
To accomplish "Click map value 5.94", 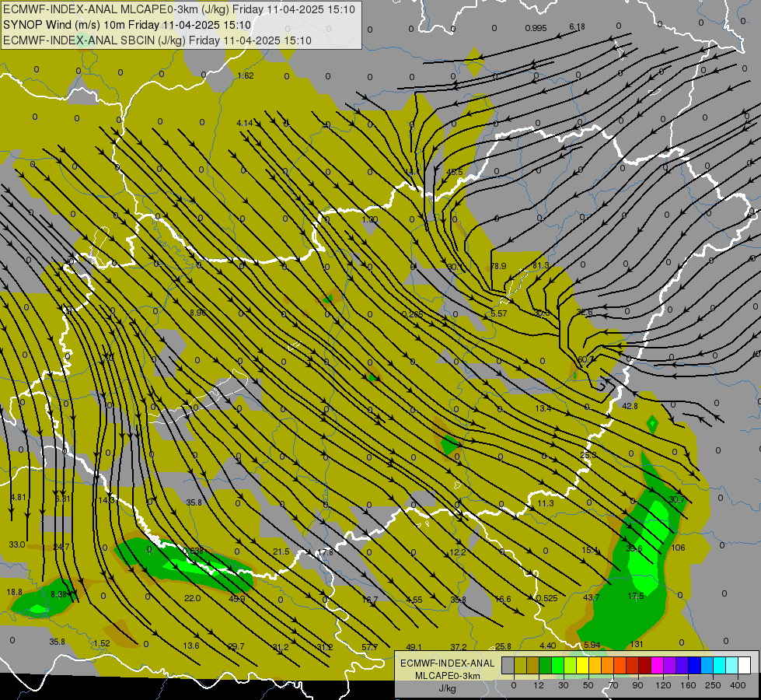I will pyautogui.click(x=592, y=645).
